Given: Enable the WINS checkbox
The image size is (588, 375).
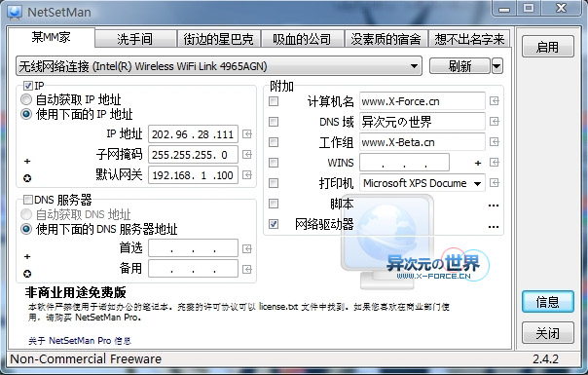Looking at the screenshot, I should click(274, 162).
